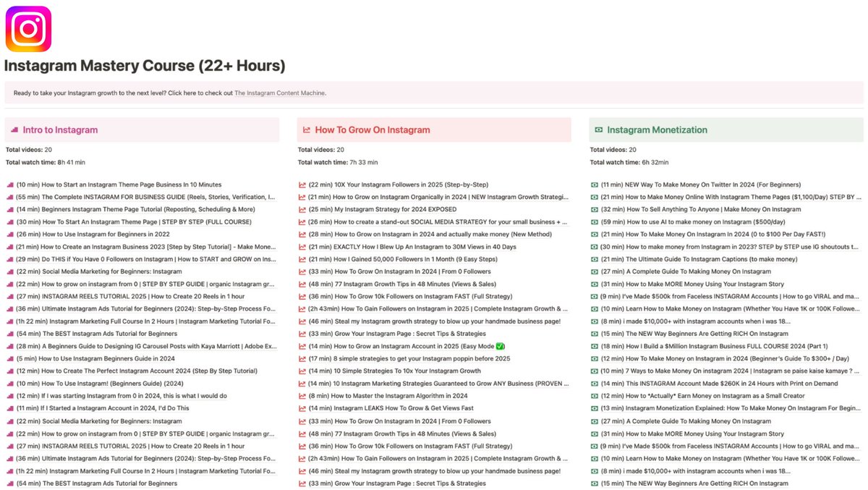The height and width of the screenshot is (490, 868).
Task: Open 'Instagram Monetization Explained' video link
Action: point(731,409)
